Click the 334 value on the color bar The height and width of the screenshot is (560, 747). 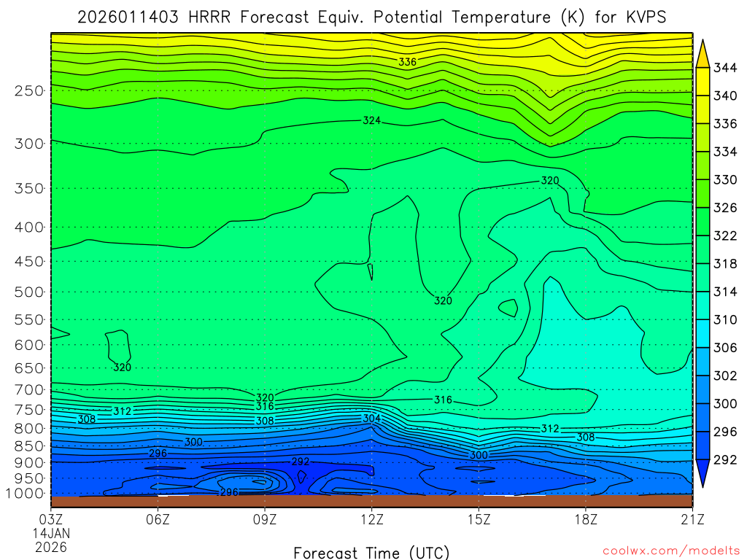725,152
